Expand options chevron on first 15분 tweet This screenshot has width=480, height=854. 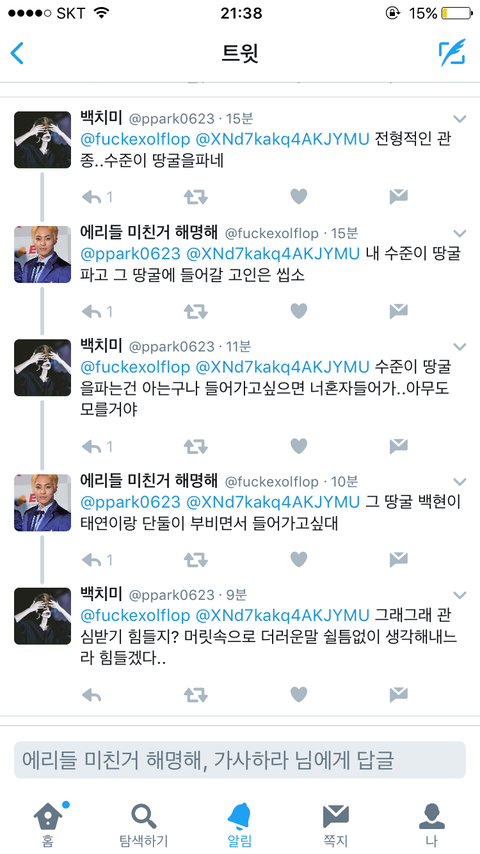pos(460,119)
